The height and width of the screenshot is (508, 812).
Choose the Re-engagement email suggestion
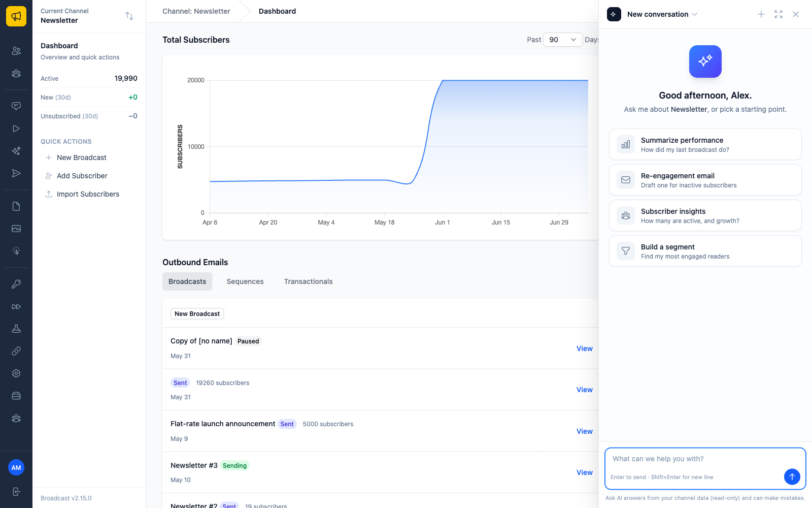[x=705, y=180]
